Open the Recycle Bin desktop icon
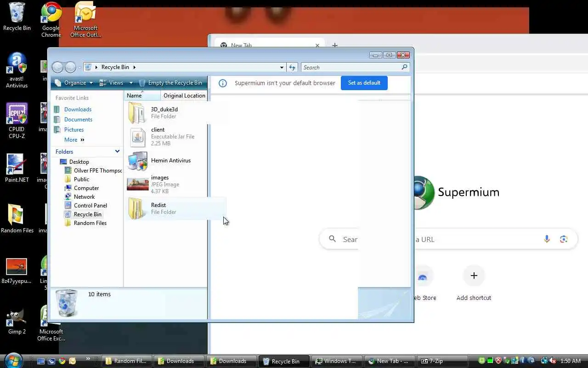 click(17, 17)
